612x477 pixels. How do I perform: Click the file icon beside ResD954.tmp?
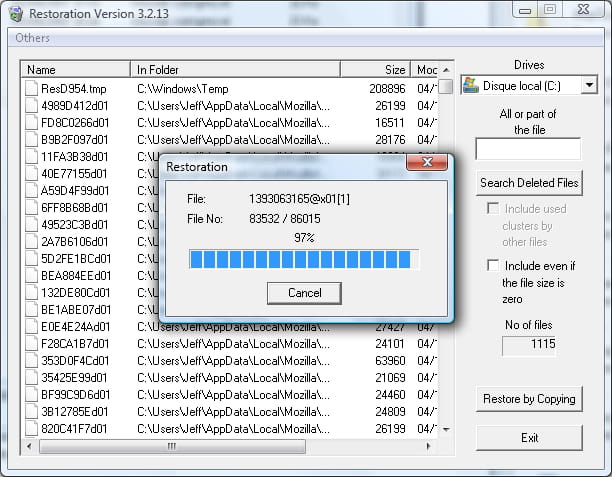pos(31,89)
